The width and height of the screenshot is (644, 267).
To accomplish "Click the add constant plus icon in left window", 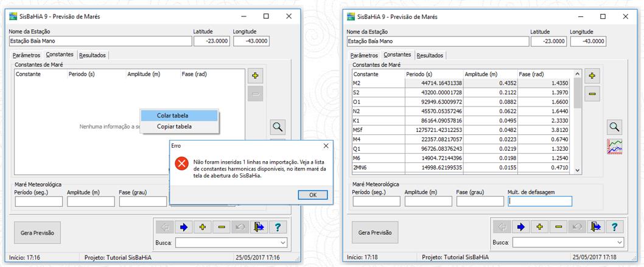I will click(x=255, y=76).
